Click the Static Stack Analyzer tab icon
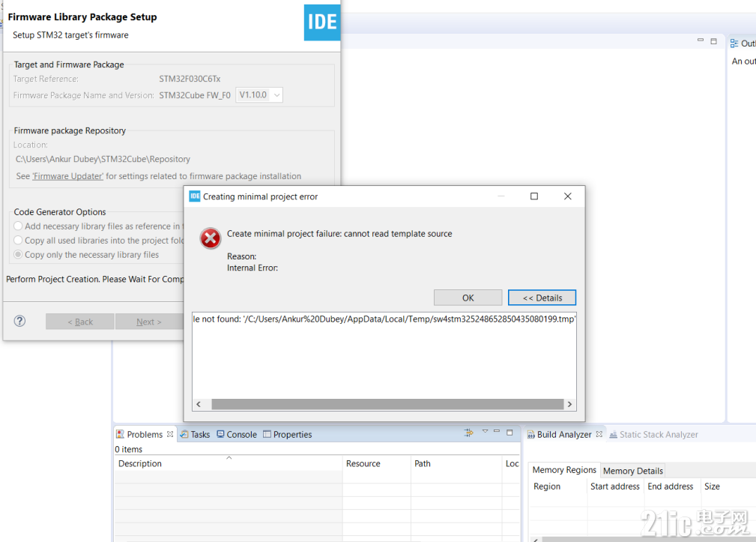This screenshot has height=542, width=756. (614, 435)
